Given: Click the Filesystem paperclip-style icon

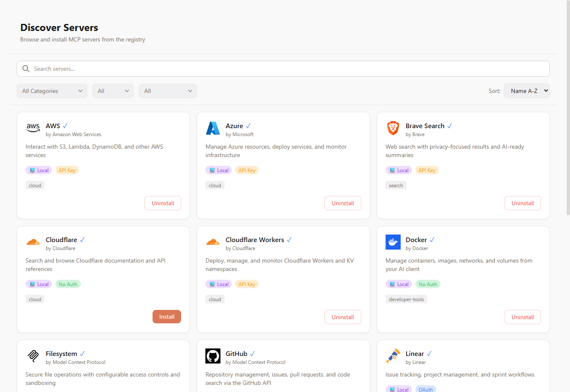Looking at the screenshot, I should tap(33, 356).
